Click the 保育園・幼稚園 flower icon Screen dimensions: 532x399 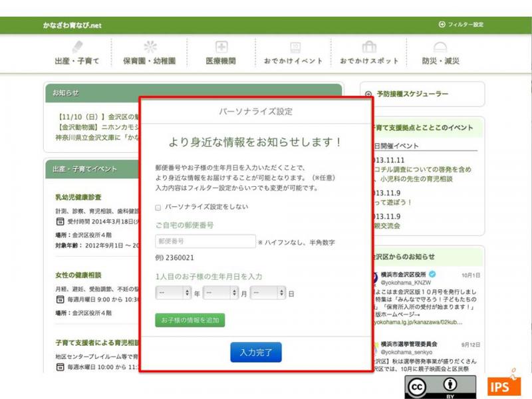(150, 47)
